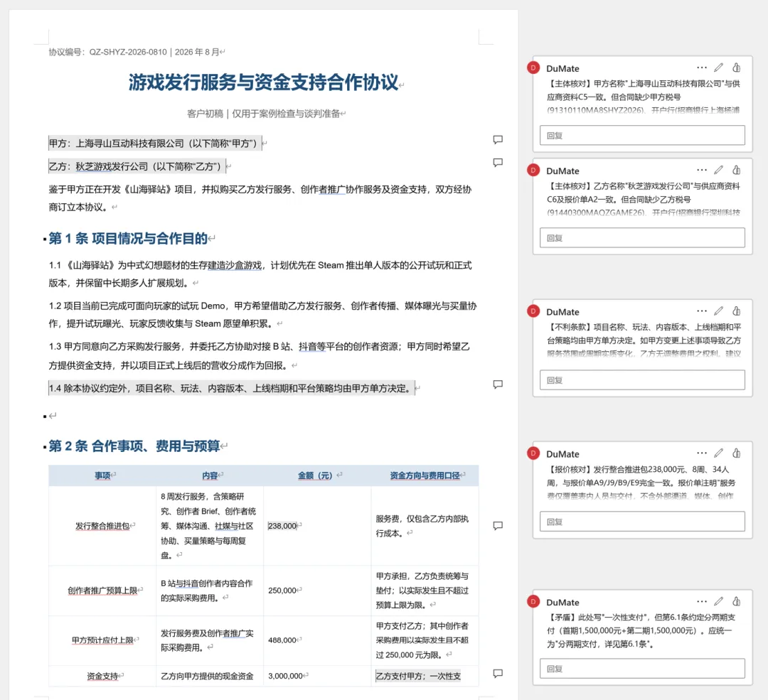This screenshot has height=700, width=768.
Task: Click table header 资金方向与费用口径
Action: point(425,475)
